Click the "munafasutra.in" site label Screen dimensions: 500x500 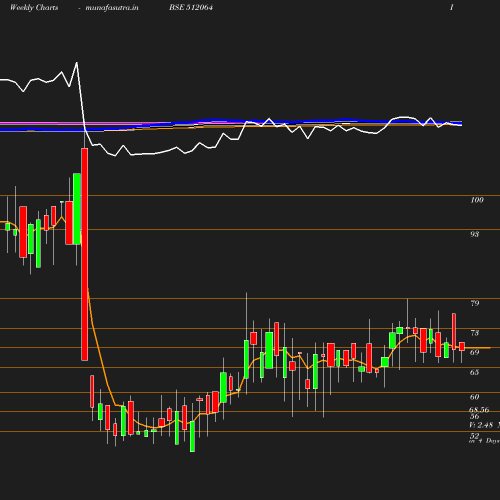112,8
